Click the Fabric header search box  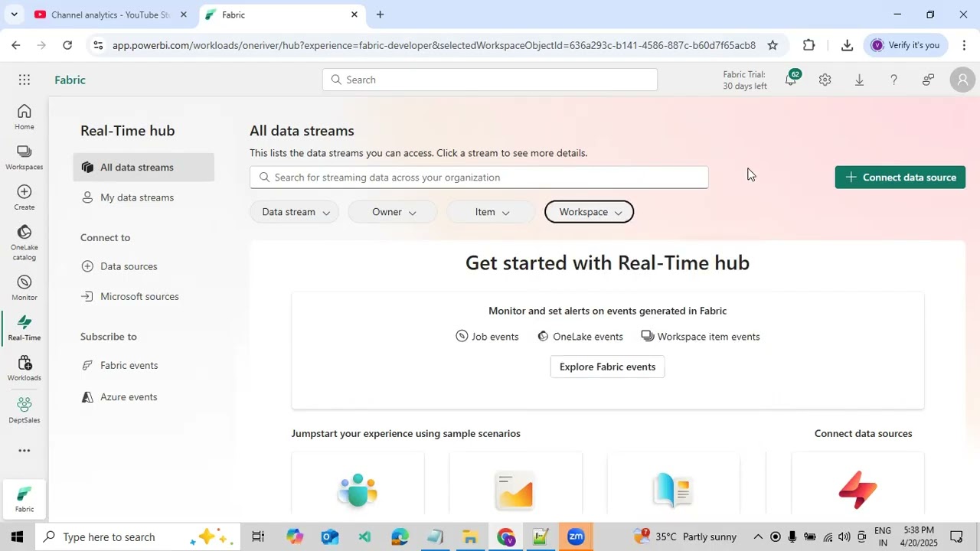[490, 80]
